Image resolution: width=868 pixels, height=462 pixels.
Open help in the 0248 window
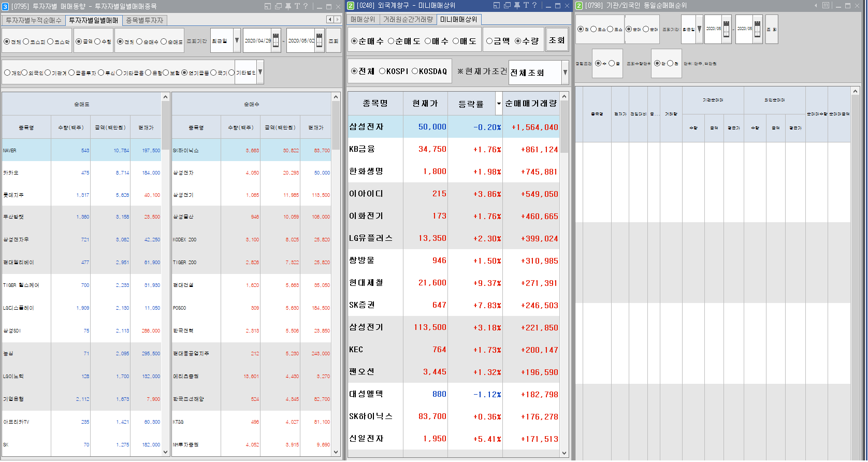[x=534, y=6]
